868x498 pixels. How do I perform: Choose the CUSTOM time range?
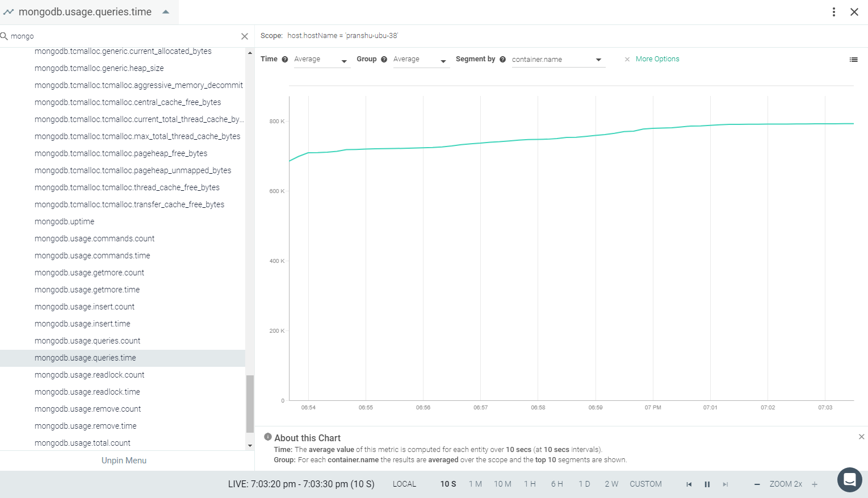pyautogui.click(x=645, y=484)
